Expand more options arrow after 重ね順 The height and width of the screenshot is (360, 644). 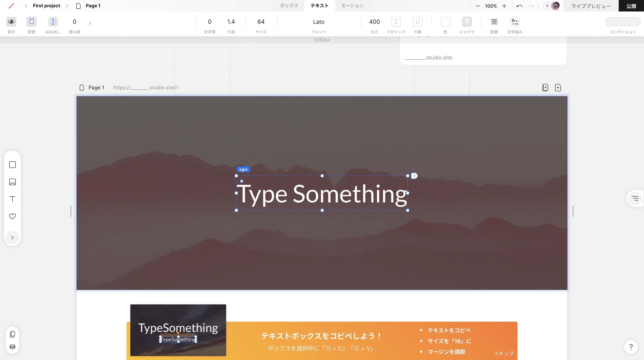90,23
